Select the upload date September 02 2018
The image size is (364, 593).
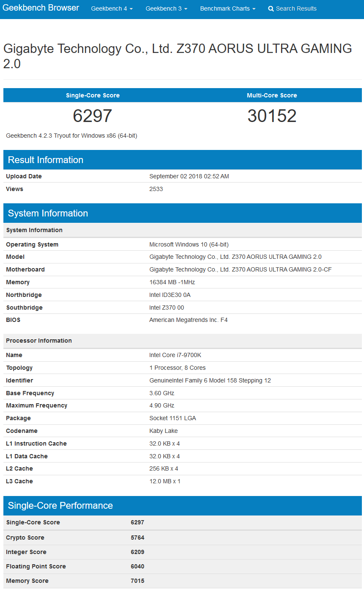point(189,176)
